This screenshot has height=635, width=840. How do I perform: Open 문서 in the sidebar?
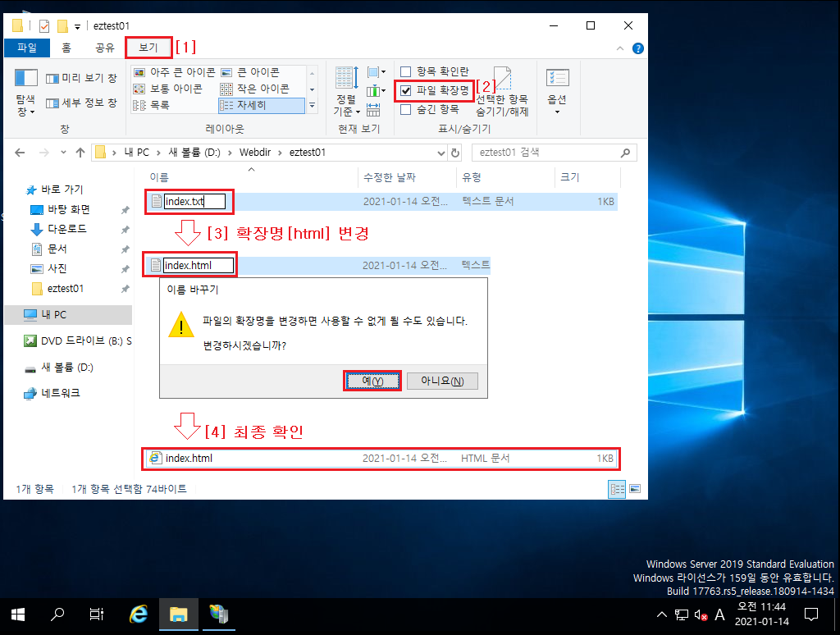[x=57, y=249]
